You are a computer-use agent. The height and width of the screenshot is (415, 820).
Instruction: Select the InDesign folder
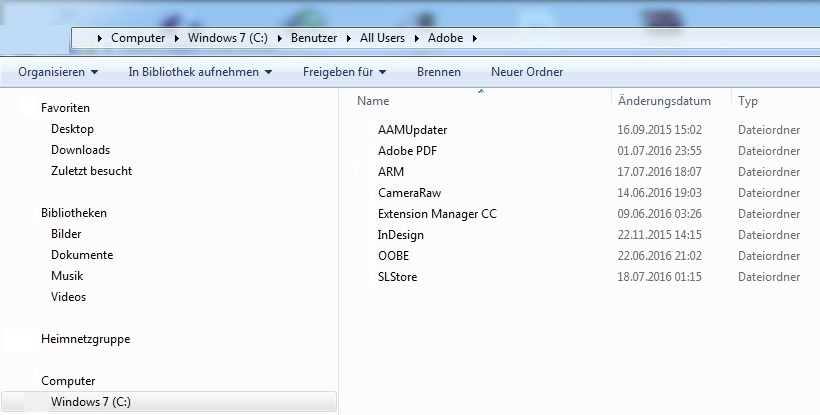tap(401, 235)
